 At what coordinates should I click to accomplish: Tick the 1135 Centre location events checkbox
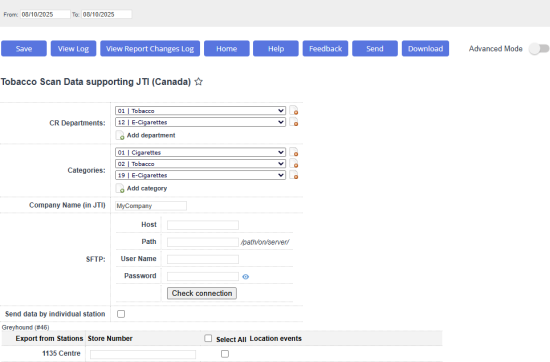[x=225, y=354]
